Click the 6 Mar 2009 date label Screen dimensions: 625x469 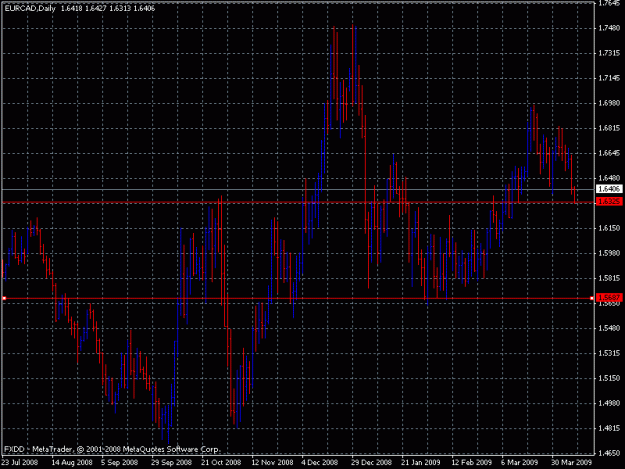(x=519, y=463)
